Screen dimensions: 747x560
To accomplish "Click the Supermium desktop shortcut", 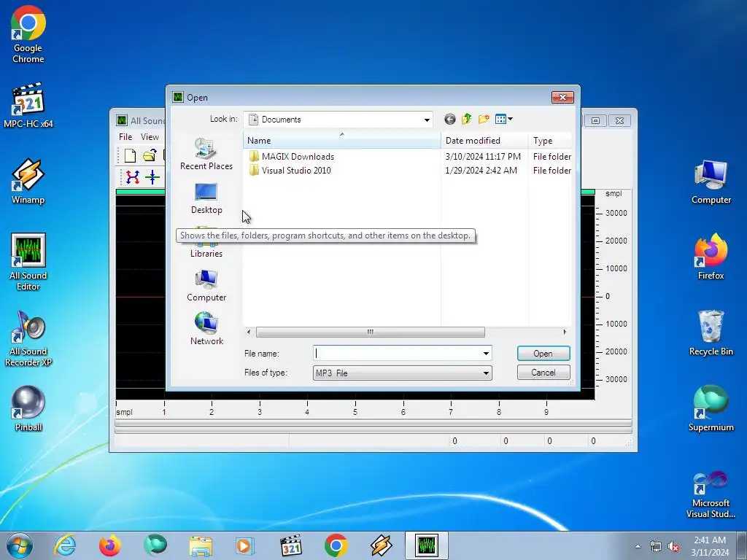I will tap(711, 408).
